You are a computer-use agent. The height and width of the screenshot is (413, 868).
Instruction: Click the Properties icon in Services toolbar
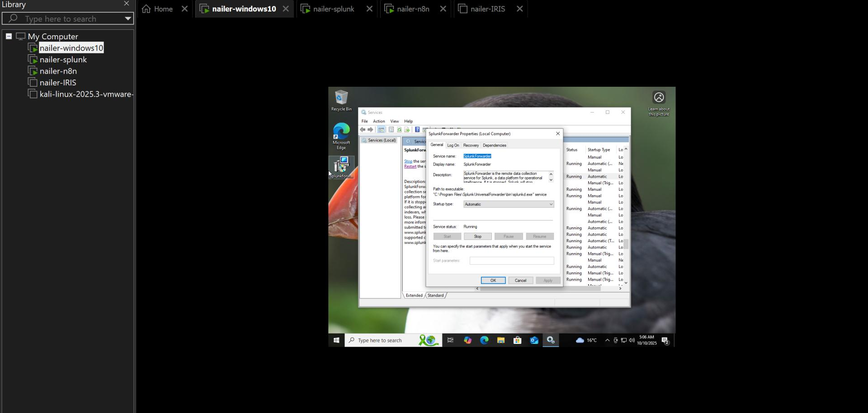coord(391,130)
